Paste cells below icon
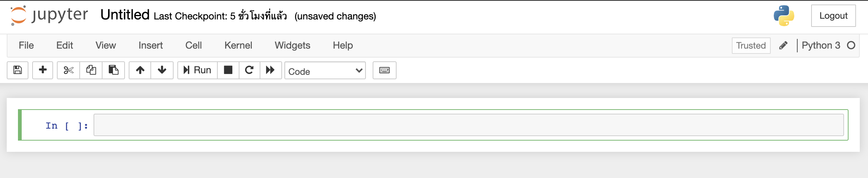The width and height of the screenshot is (868, 178). (113, 70)
